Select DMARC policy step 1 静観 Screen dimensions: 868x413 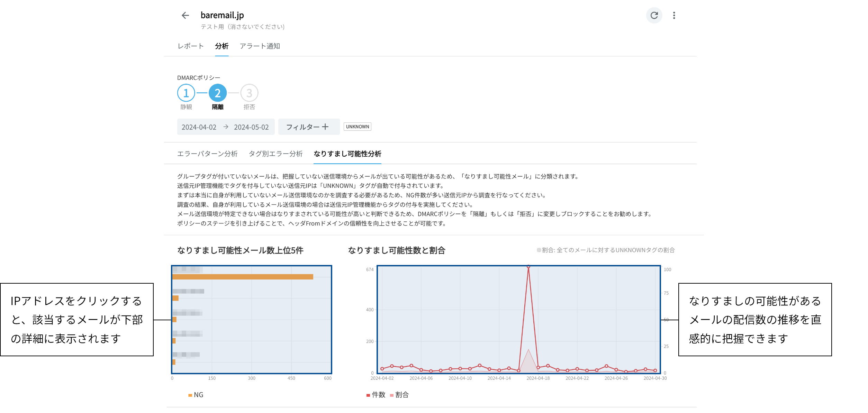tap(186, 93)
